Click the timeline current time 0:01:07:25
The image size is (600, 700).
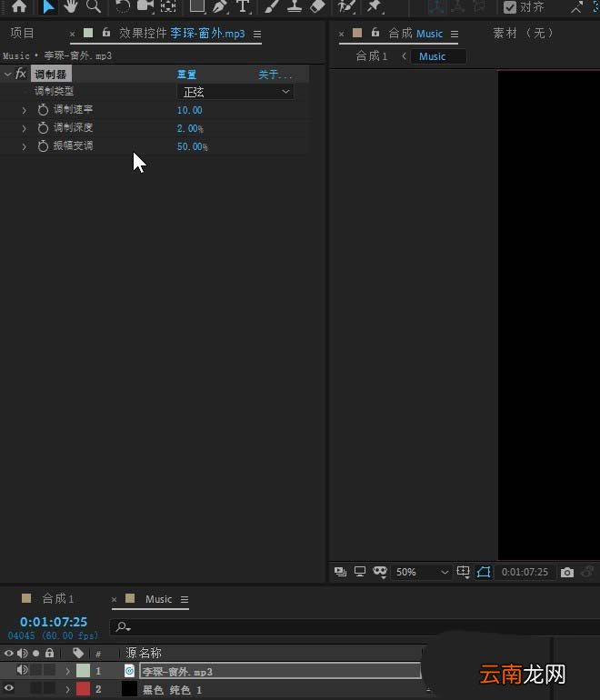54,622
